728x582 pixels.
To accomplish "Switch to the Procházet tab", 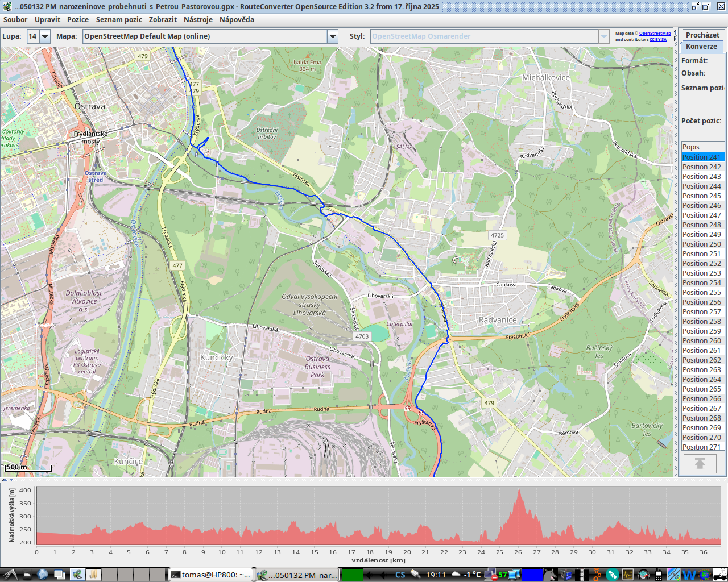I will click(x=702, y=35).
